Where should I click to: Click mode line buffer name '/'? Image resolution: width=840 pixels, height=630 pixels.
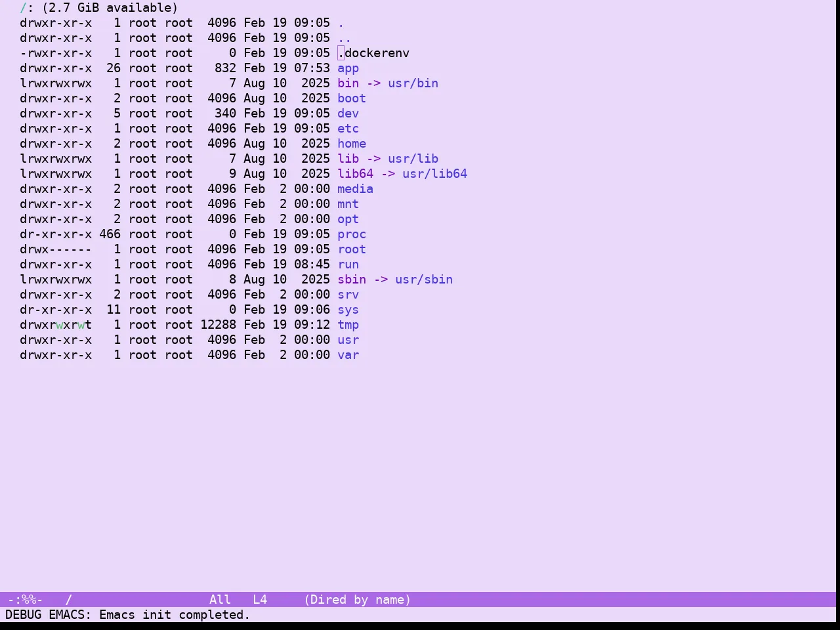[x=68, y=600]
